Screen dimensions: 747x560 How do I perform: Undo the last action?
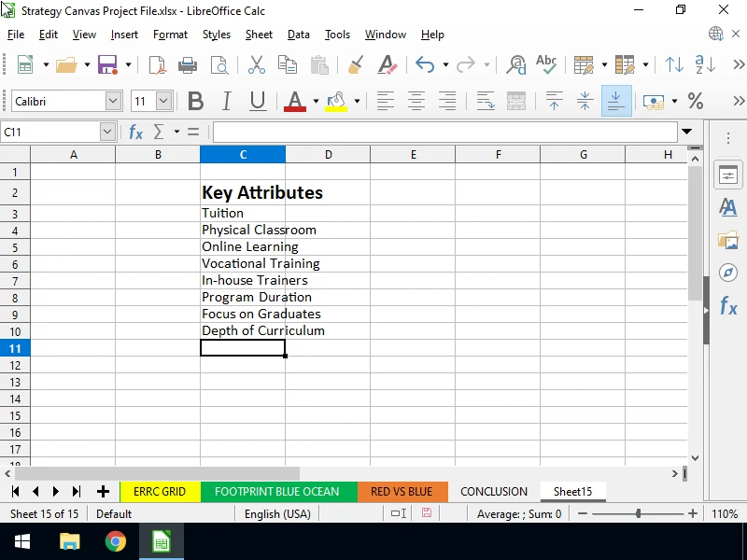[425, 64]
